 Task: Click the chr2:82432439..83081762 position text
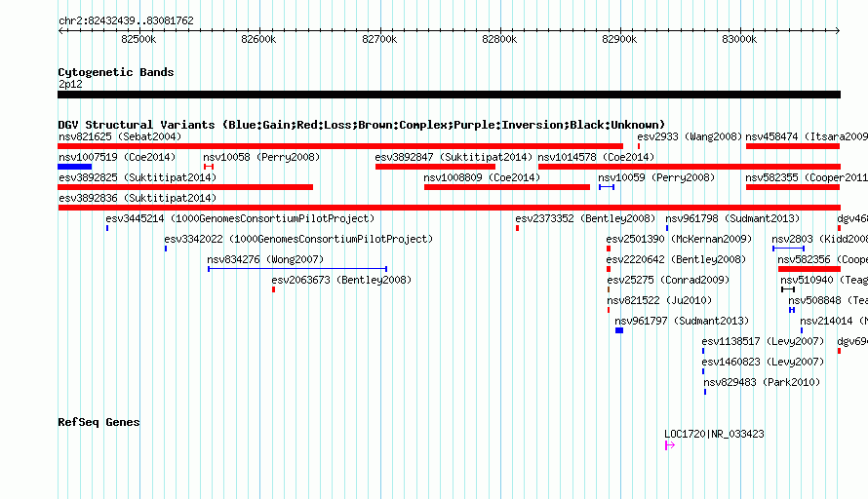click(x=126, y=21)
